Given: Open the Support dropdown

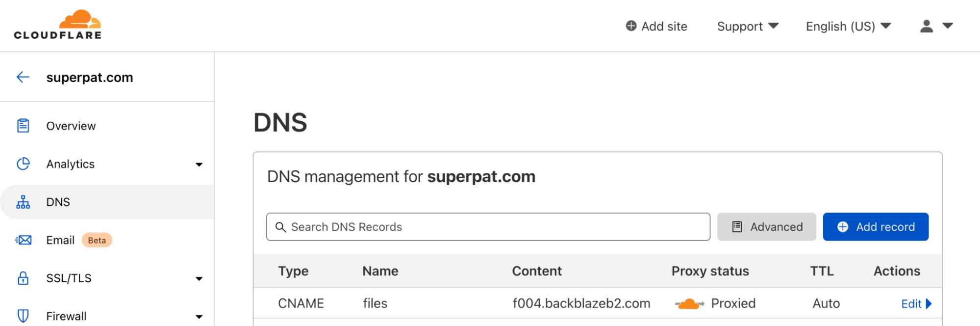Looking at the screenshot, I should point(747,26).
